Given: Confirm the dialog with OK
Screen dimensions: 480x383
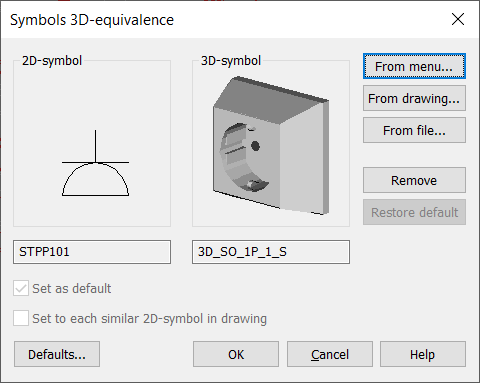Looking at the screenshot, I should coord(236,354).
